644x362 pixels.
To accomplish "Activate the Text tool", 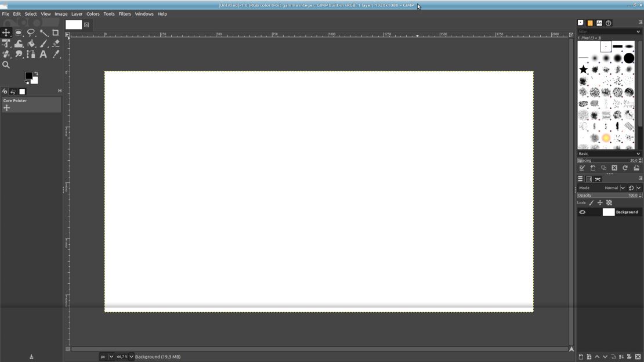I will tap(44, 54).
